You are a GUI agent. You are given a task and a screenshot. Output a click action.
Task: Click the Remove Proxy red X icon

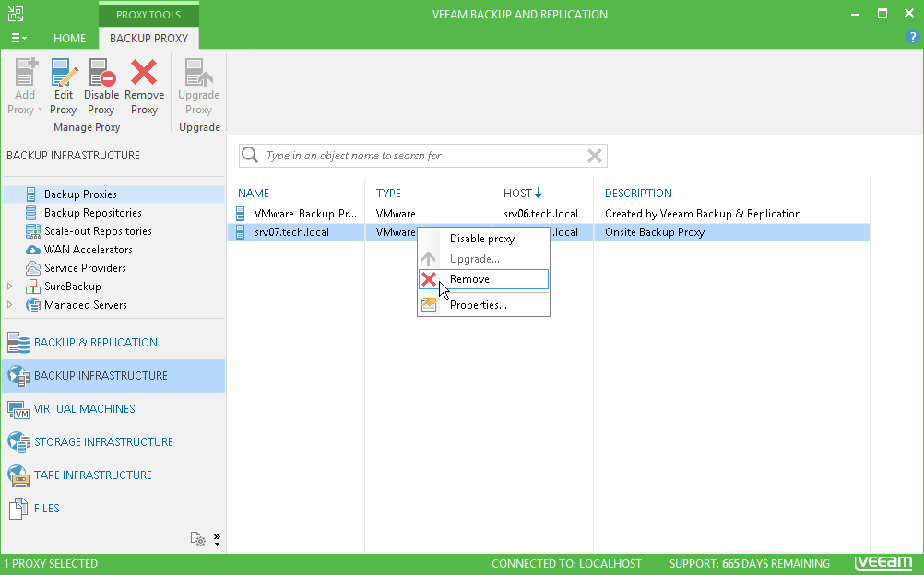[x=144, y=73]
